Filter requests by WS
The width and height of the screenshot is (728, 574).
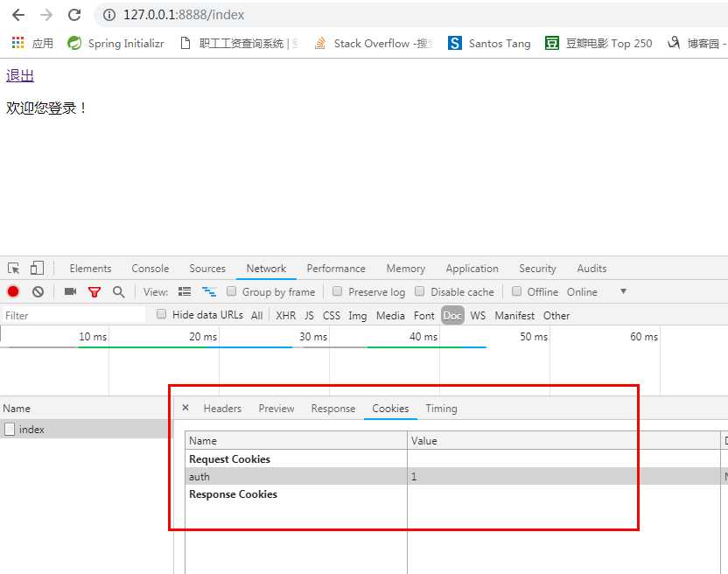tap(478, 315)
